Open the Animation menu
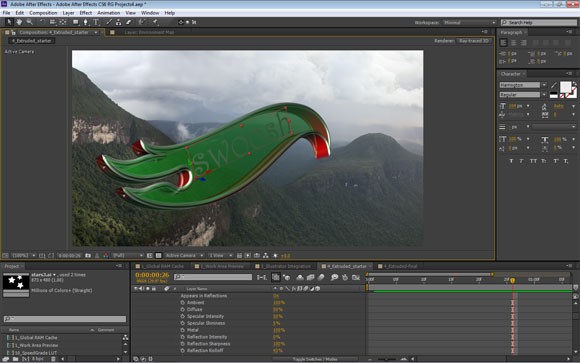Viewport: 580px width, 363px height. [x=108, y=13]
